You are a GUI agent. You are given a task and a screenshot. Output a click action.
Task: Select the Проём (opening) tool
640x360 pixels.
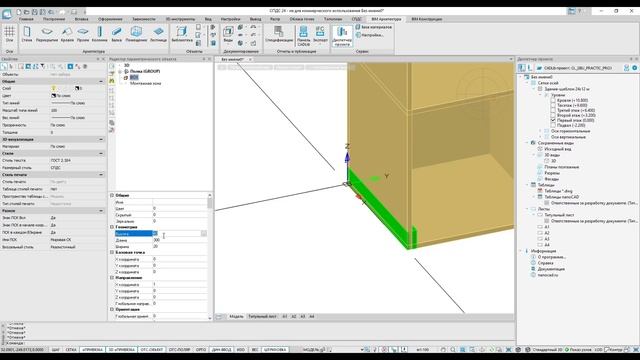point(83,34)
